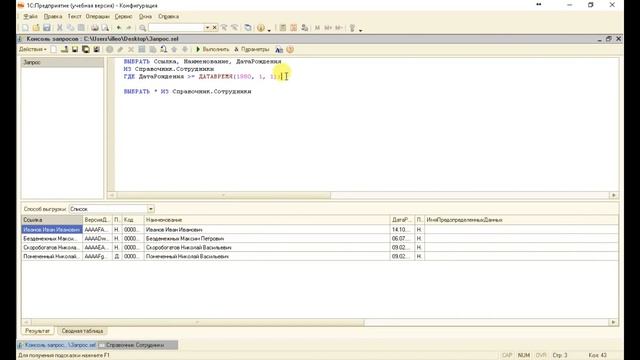
Task: Click the Find magnifier icon in main toolbar
Action: [142, 28]
